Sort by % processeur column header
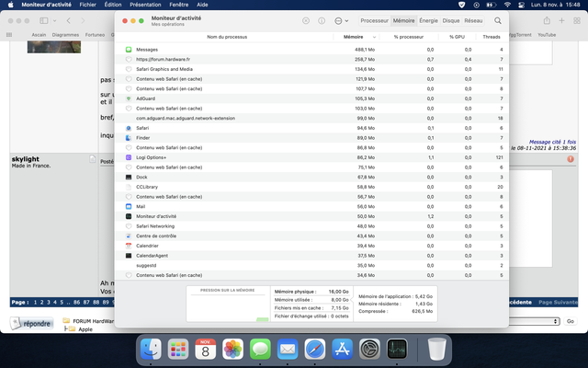 click(x=408, y=37)
